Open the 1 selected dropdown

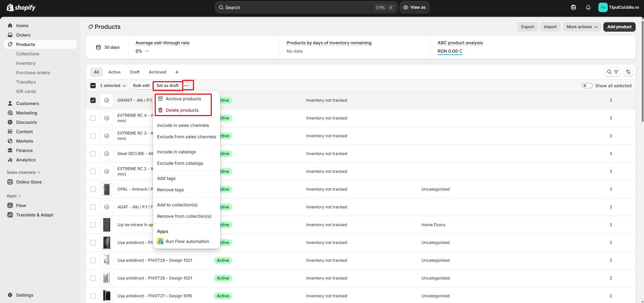pos(113,86)
